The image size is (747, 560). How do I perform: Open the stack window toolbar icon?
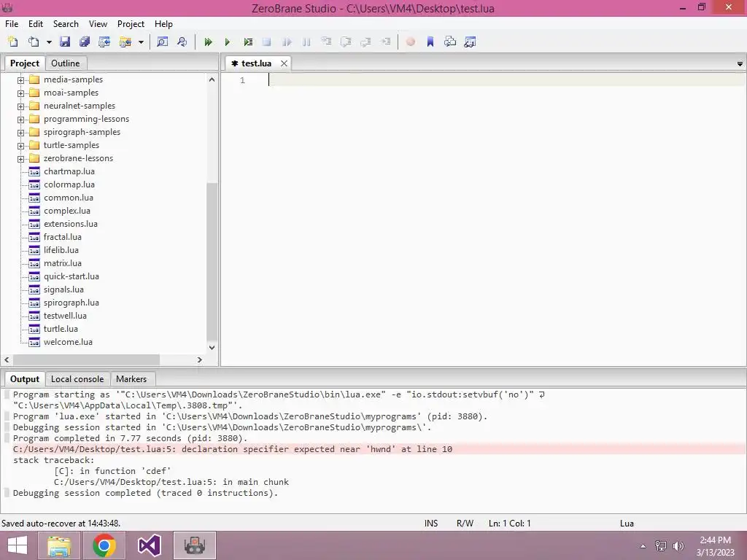[450, 42]
